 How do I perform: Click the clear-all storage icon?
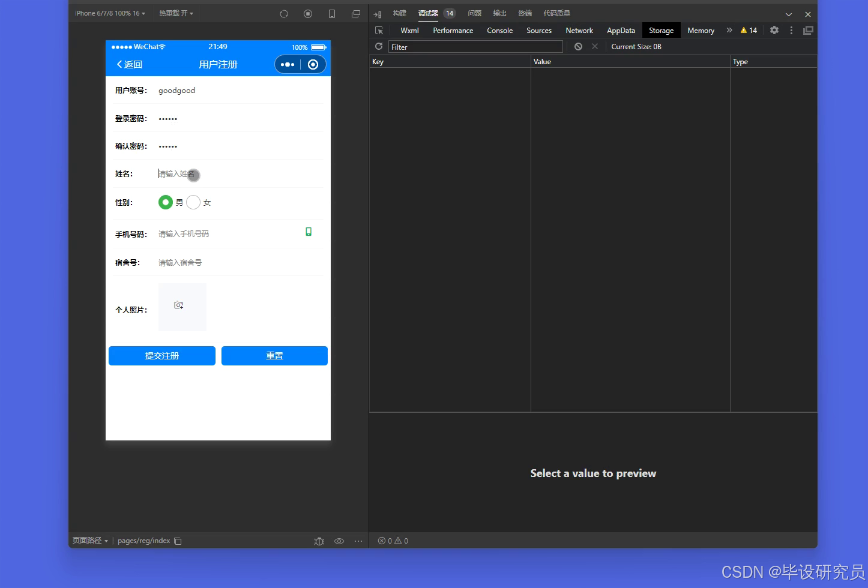(578, 46)
